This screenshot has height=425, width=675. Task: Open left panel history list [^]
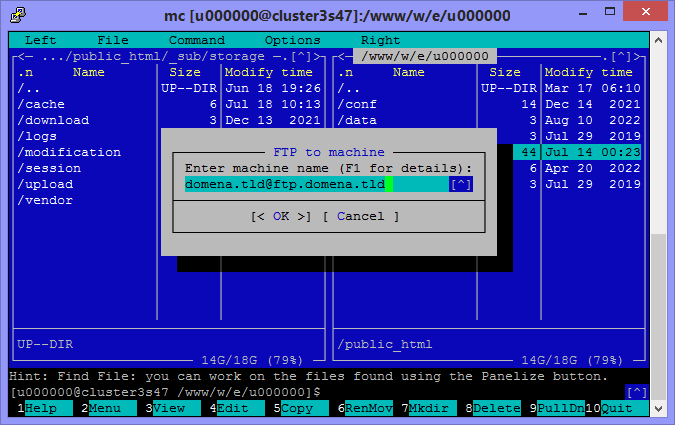(x=300, y=56)
